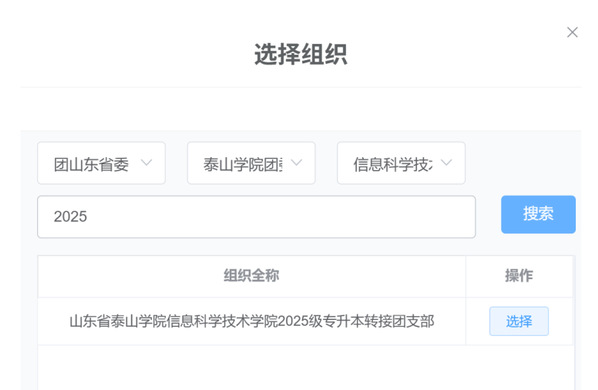
Task: Open the 泰山学院团委 dropdown
Action: (251, 163)
